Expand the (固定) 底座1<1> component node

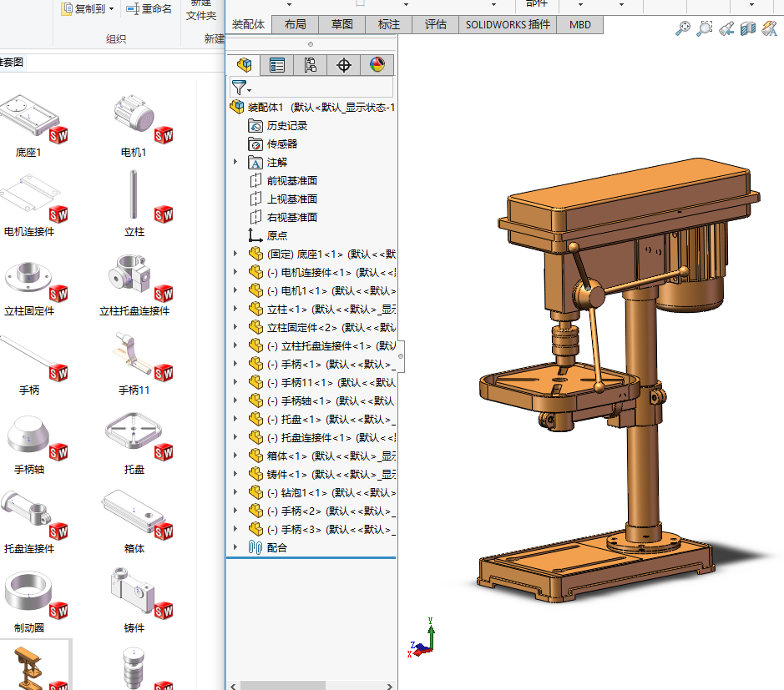tap(235, 254)
